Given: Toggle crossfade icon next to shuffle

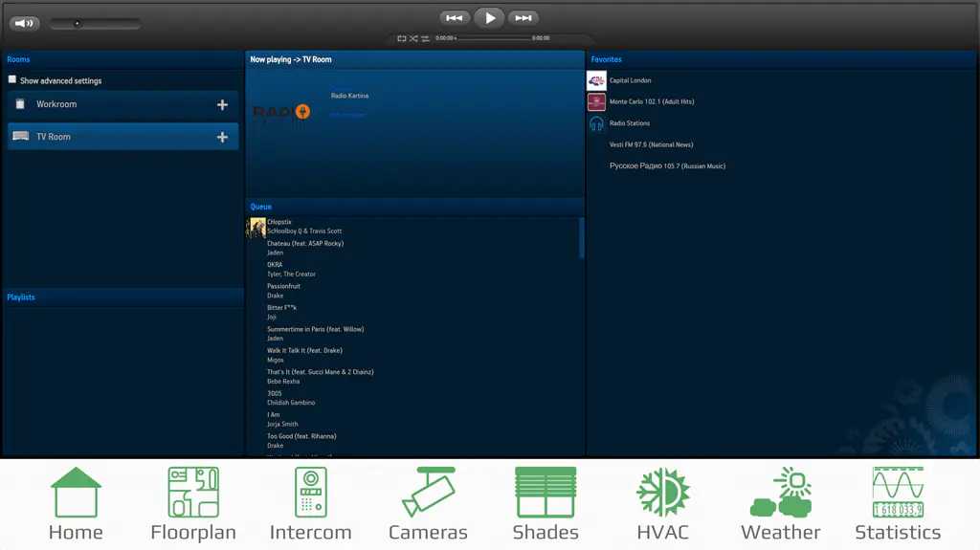Looking at the screenshot, I should (x=425, y=39).
